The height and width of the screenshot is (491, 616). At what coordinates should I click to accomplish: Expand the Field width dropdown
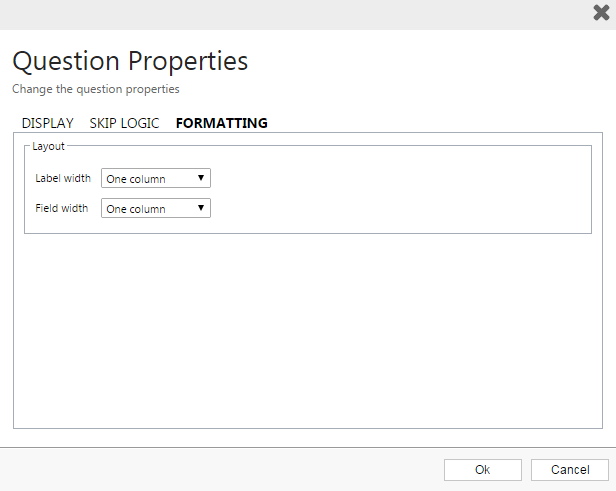pyautogui.click(x=150, y=209)
